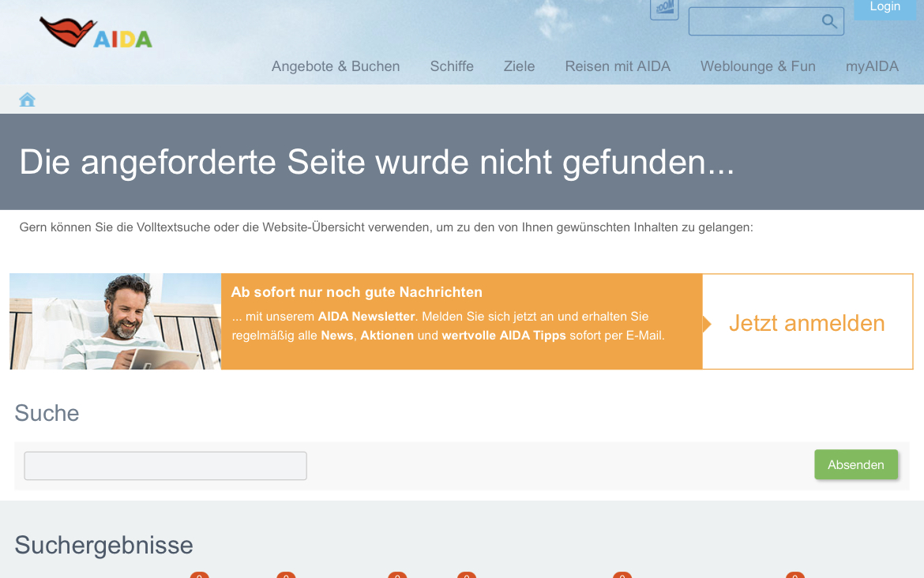Click the leftmost red results count badge
This screenshot has height=578, width=924.
(x=199, y=576)
